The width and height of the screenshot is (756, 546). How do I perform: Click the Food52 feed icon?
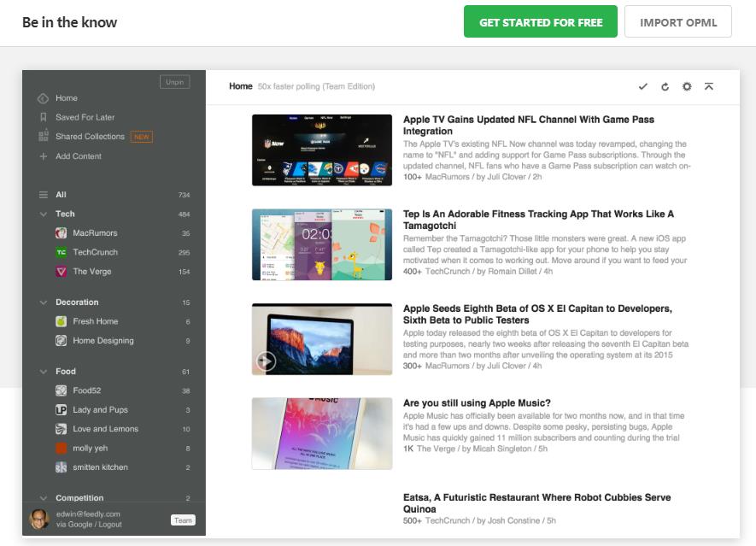pyautogui.click(x=62, y=390)
